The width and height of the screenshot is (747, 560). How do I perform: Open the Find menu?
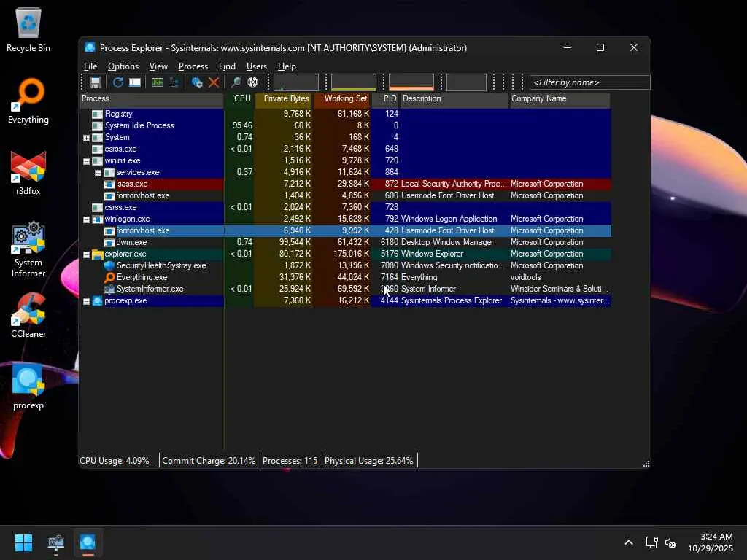[227, 66]
